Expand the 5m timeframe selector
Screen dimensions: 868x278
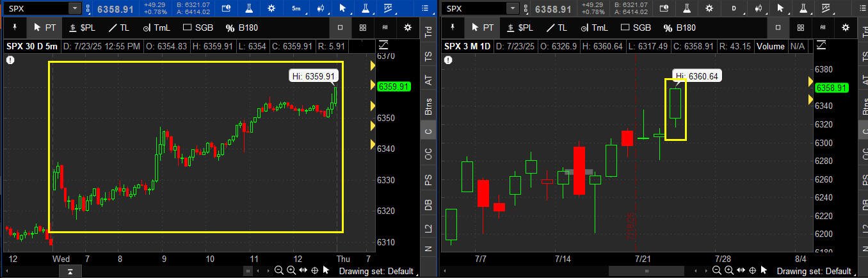point(296,8)
